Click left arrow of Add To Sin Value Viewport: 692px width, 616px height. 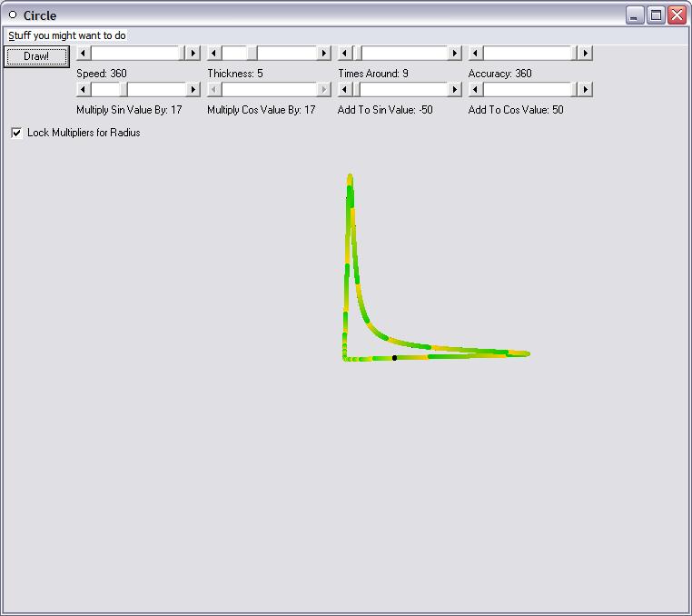click(345, 89)
